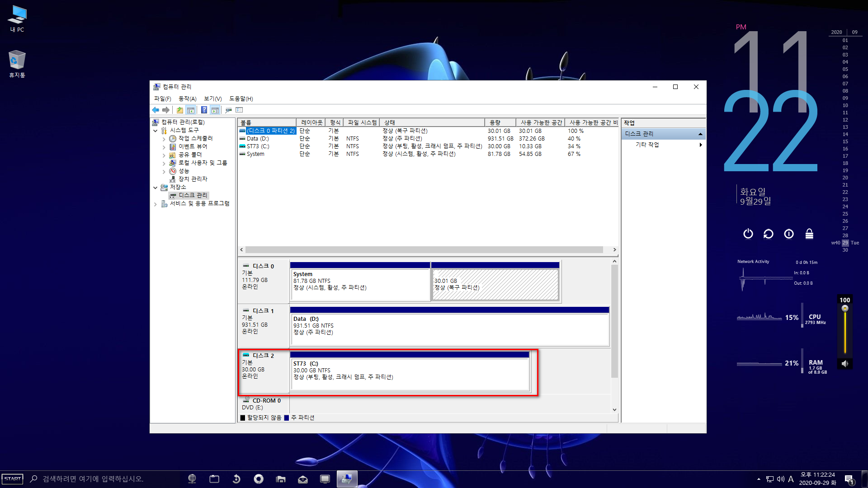Expand the 공유 폴더 node
The image size is (868, 488).
click(164, 155)
